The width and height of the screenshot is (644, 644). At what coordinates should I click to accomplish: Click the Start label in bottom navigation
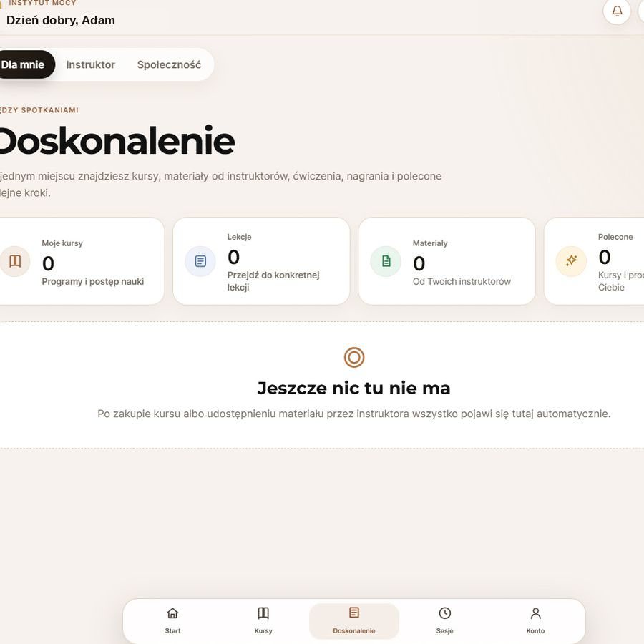tap(172, 631)
